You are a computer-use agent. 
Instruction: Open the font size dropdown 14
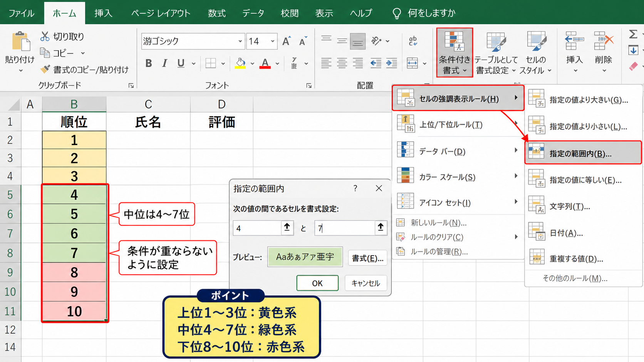272,41
